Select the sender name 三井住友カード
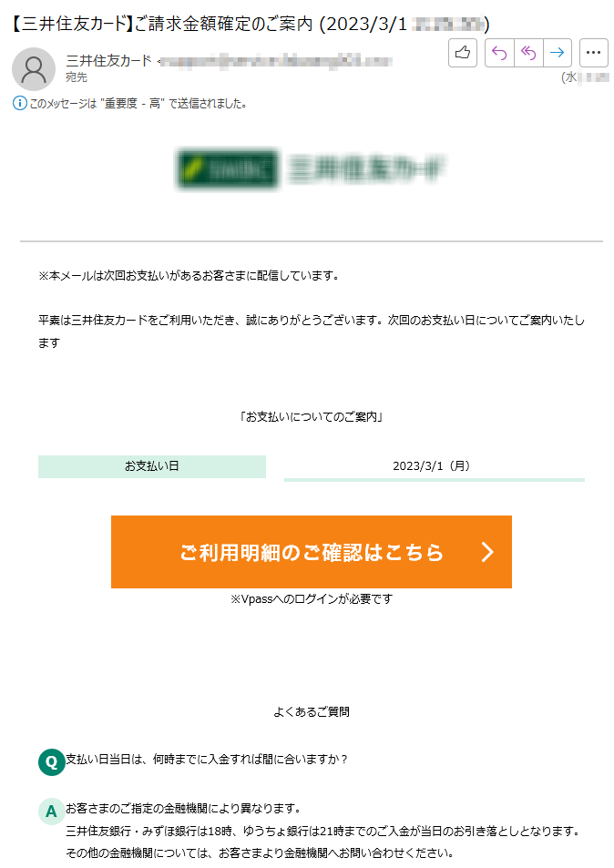 pyautogui.click(x=108, y=60)
